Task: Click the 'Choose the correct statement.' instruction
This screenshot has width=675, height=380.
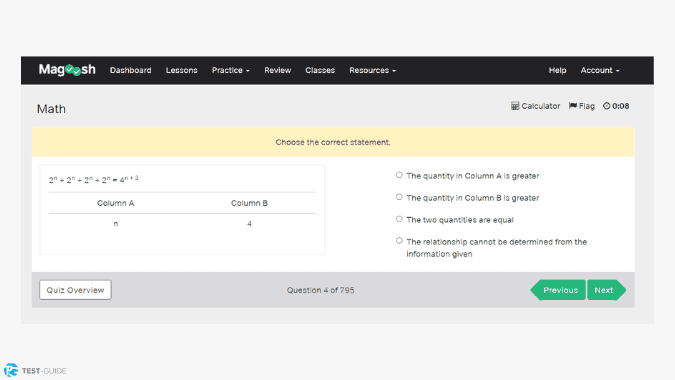Action: 333,142
